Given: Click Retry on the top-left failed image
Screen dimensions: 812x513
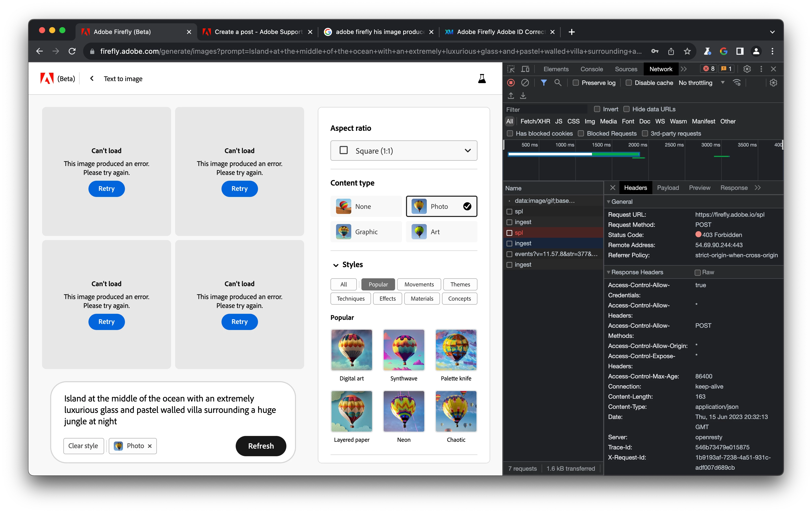Looking at the screenshot, I should tap(106, 189).
